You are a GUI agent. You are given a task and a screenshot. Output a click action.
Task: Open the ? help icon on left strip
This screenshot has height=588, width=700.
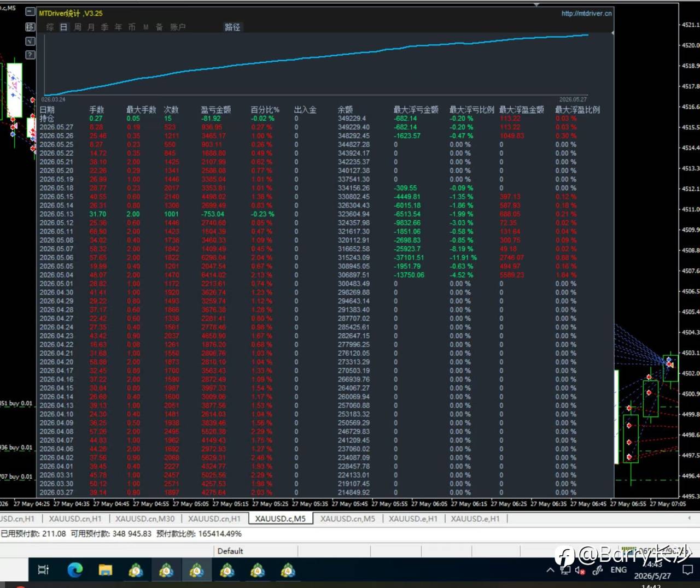pyautogui.click(x=31, y=55)
